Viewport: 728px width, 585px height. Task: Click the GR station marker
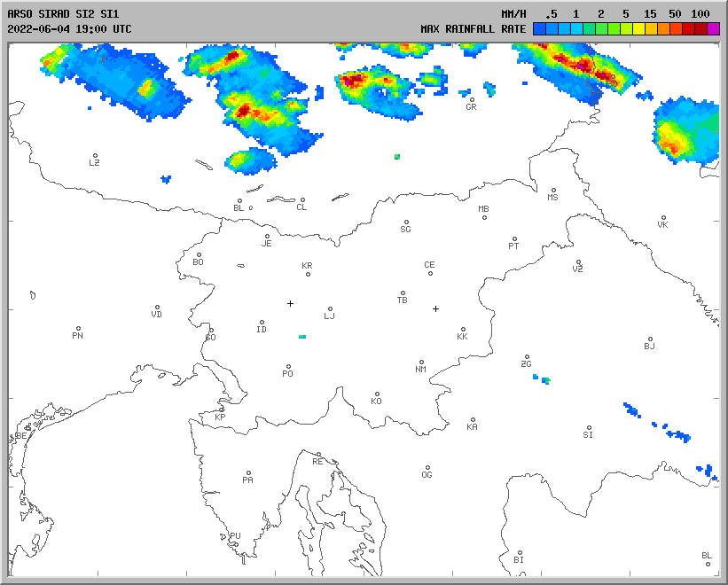pyautogui.click(x=472, y=99)
